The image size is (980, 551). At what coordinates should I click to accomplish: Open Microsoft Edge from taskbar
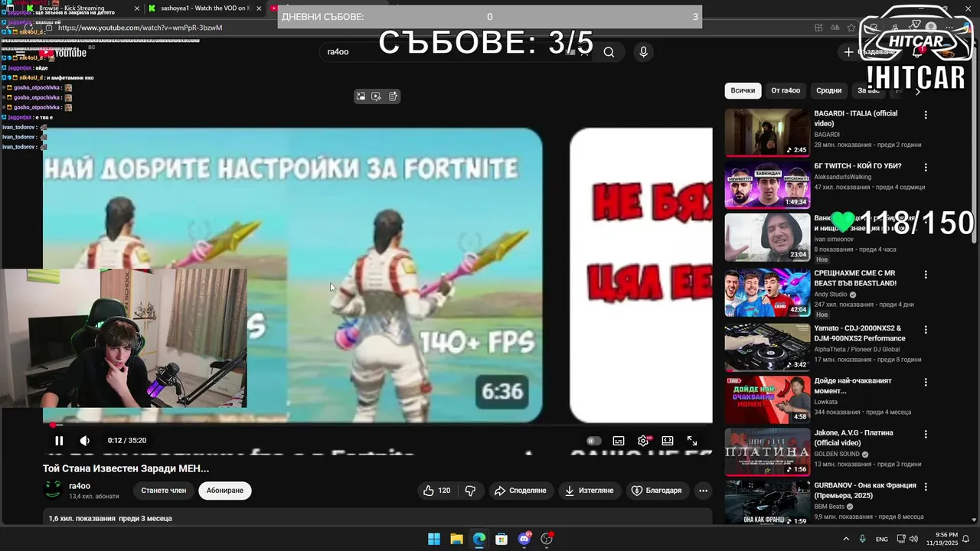click(x=479, y=539)
